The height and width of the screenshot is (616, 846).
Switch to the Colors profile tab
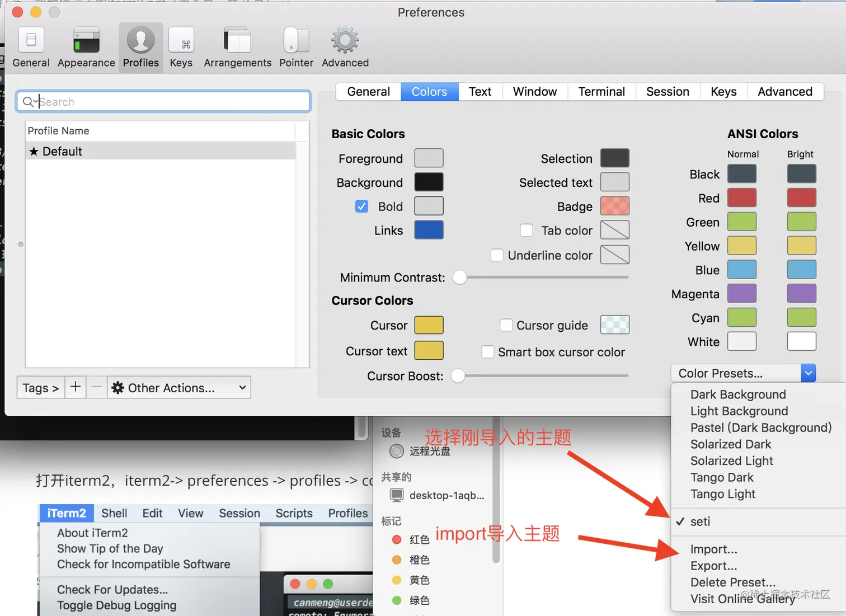click(430, 92)
